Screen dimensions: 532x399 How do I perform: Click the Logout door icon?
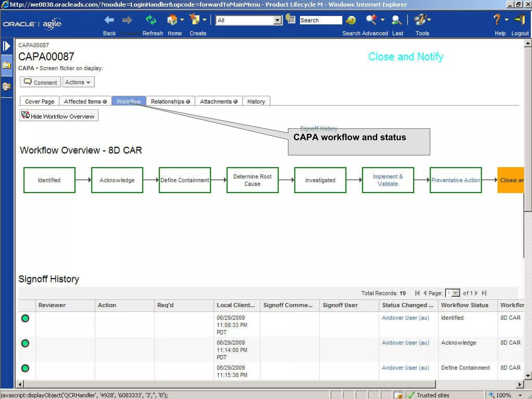520,20
